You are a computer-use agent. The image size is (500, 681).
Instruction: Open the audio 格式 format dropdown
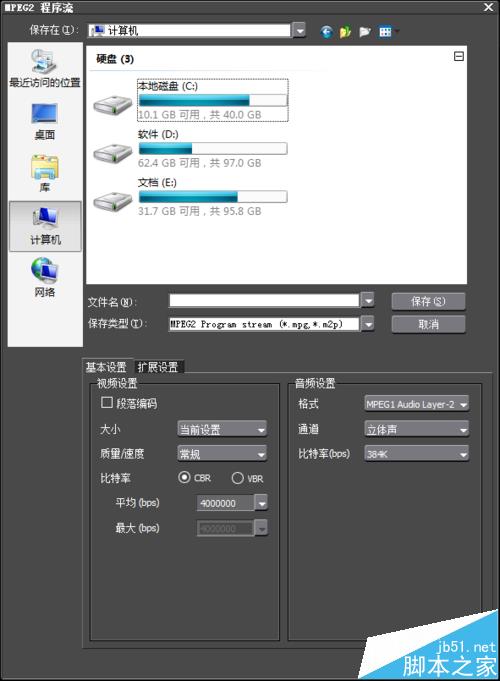416,404
